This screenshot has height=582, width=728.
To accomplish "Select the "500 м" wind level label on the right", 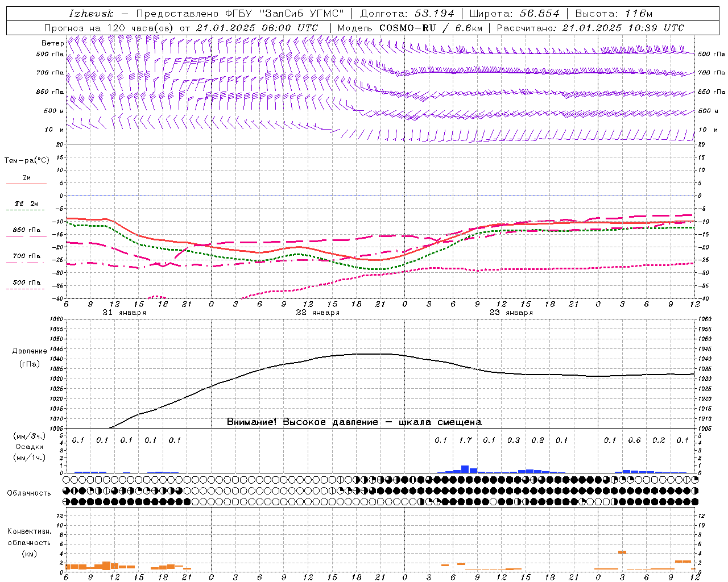I will [708, 111].
